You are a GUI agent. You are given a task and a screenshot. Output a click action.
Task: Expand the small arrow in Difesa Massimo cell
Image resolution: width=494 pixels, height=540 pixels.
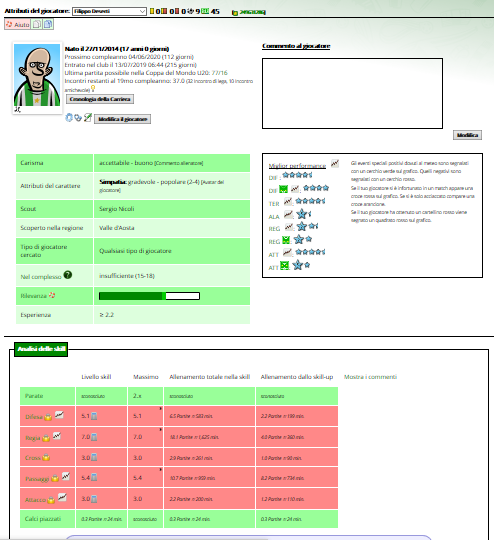(x=161, y=409)
